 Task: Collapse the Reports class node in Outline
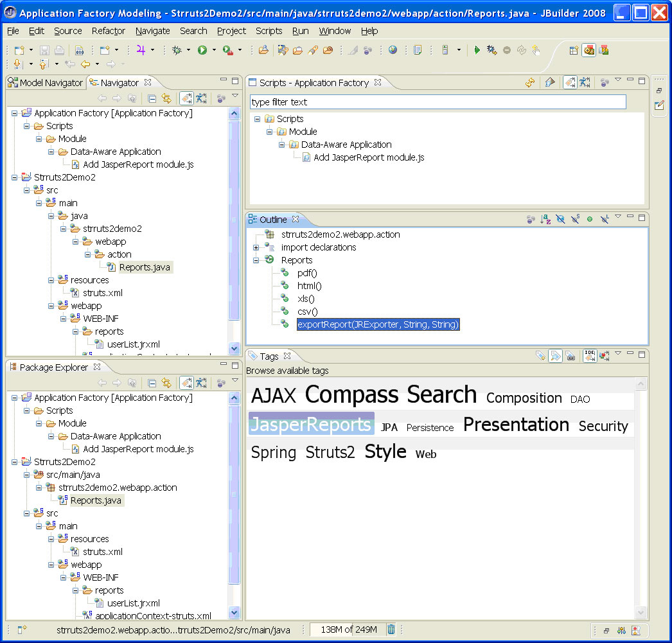tap(256, 260)
